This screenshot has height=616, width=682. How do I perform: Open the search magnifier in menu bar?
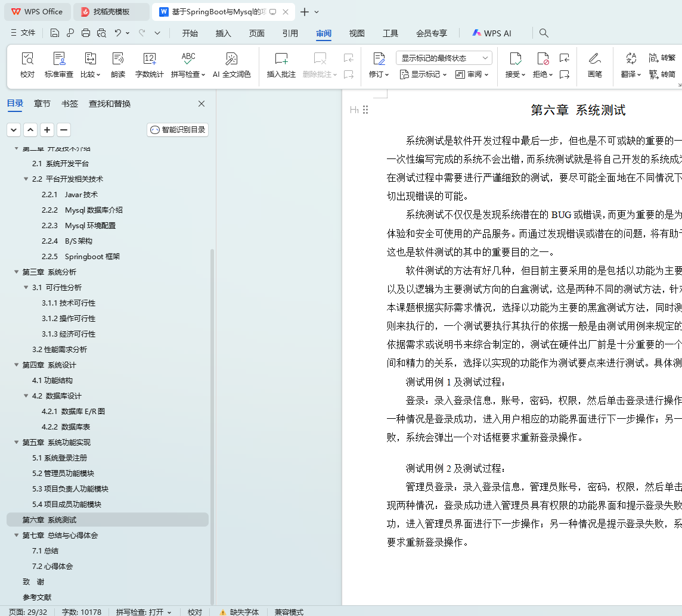point(544,33)
